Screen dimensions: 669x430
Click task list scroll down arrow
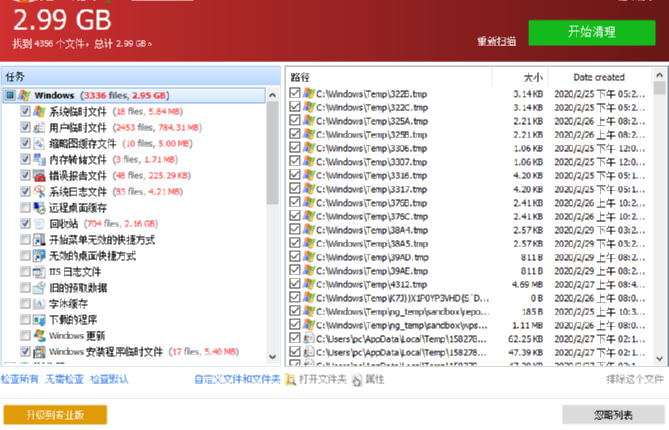pyautogui.click(x=273, y=357)
